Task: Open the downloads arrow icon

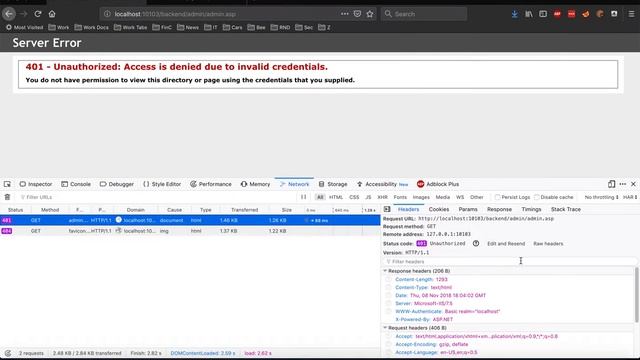Action: 515,14
